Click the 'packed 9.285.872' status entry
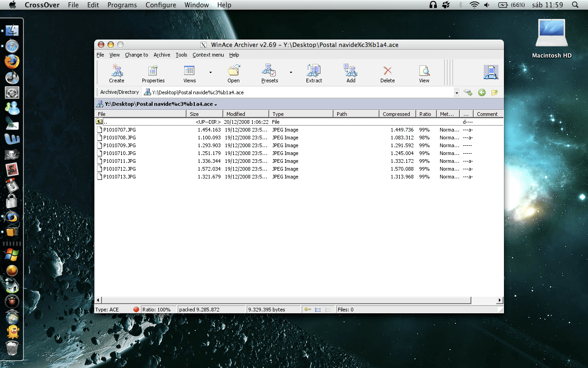The image size is (588, 368). point(211,310)
